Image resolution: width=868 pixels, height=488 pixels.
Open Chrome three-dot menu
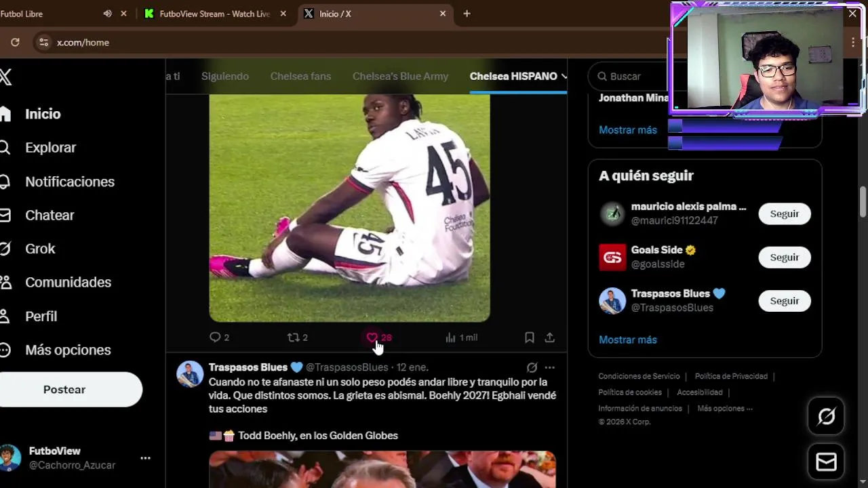(x=853, y=42)
